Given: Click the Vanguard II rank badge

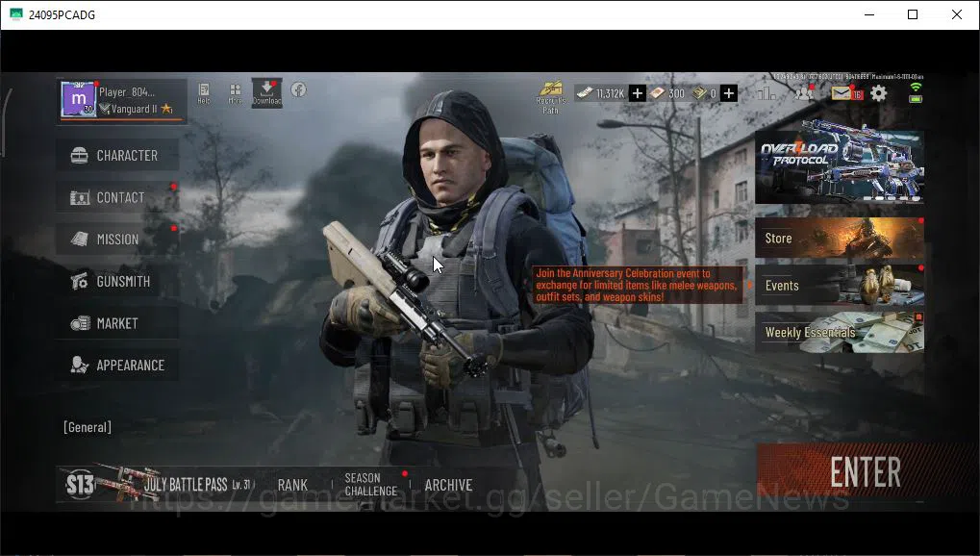Looking at the screenshot, I should coord(137,109).
